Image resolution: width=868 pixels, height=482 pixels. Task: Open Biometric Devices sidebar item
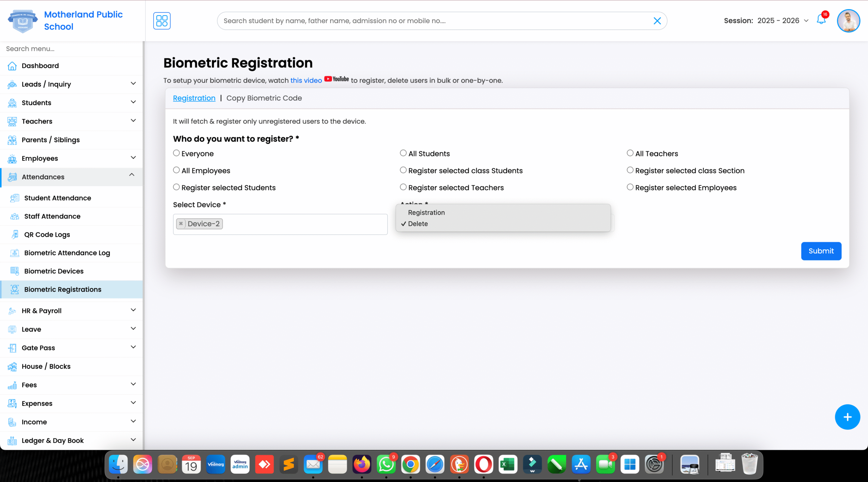pyautogui.click(x=54, y=271)
